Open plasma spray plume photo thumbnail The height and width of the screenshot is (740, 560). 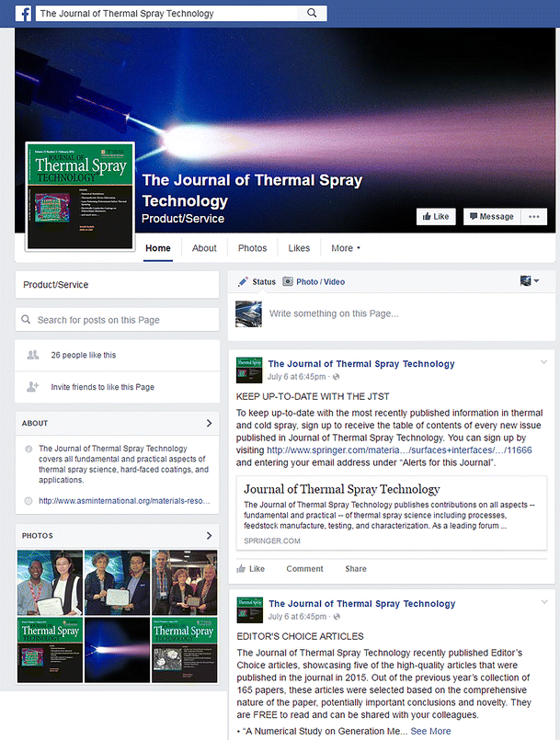[x=117, y=650]
